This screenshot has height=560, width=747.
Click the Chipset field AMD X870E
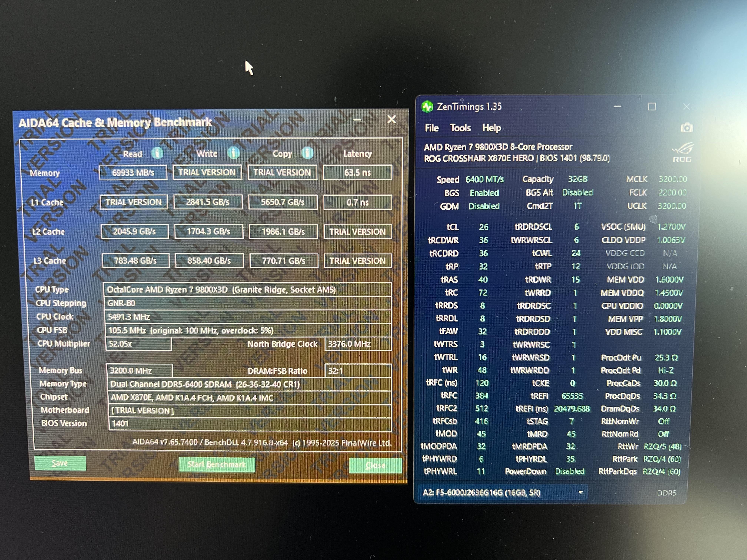coord(250,397)
